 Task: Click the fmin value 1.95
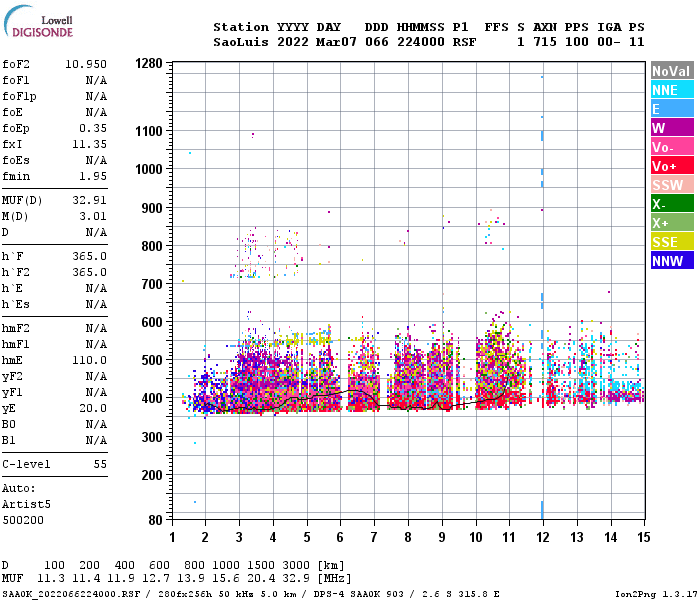[x=93, y=177]
